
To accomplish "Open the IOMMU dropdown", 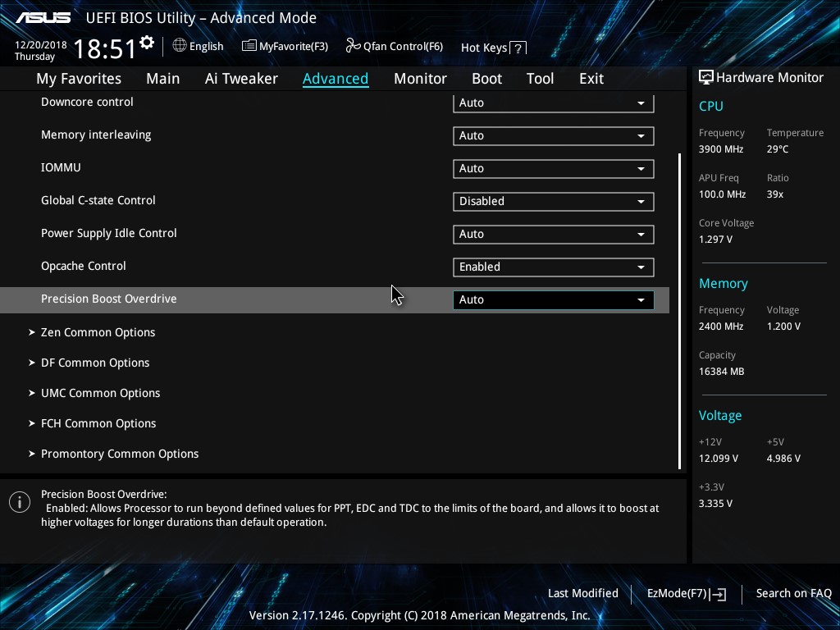I will pos(554,169).
